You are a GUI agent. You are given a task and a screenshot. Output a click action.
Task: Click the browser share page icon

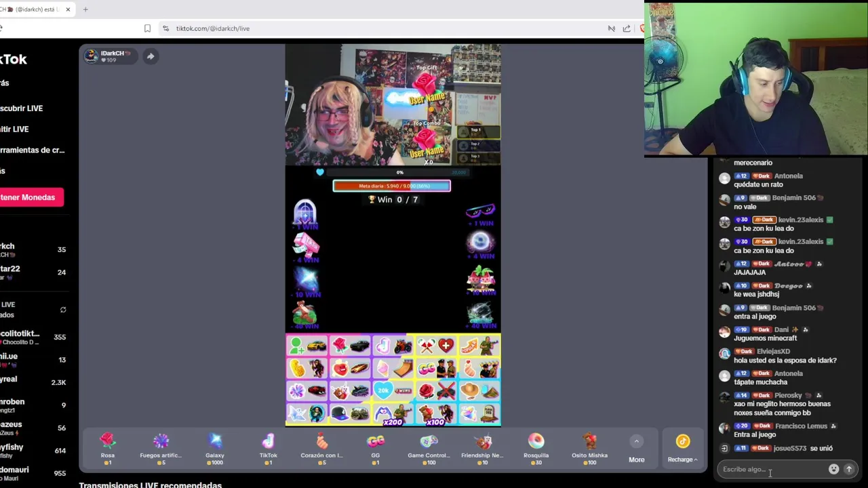click(627, 28)
